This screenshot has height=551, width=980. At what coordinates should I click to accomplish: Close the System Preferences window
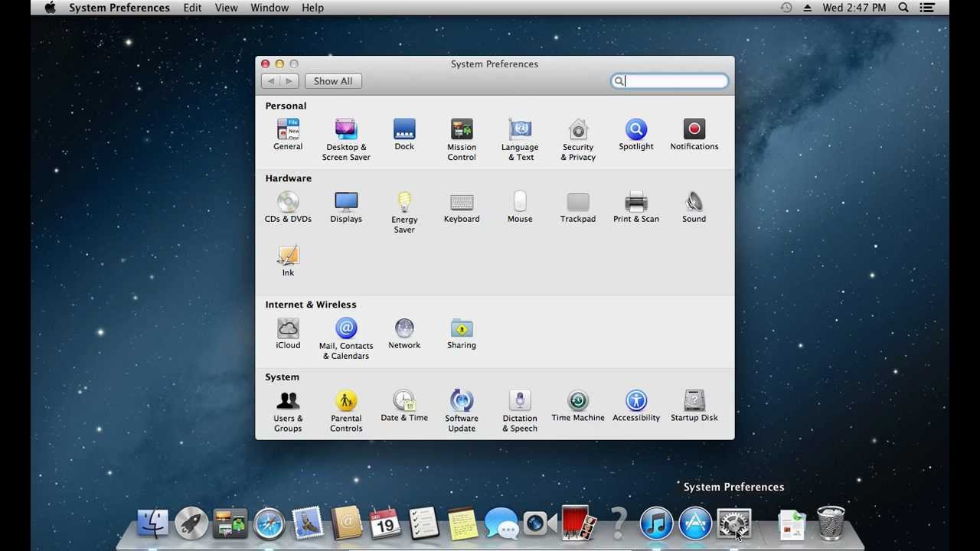pos(265,64)
